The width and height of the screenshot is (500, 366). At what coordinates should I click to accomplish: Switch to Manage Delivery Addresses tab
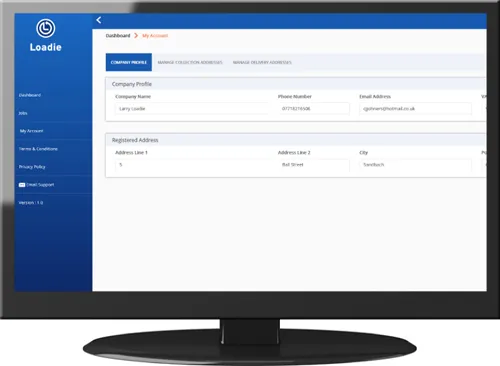(262, 62)
